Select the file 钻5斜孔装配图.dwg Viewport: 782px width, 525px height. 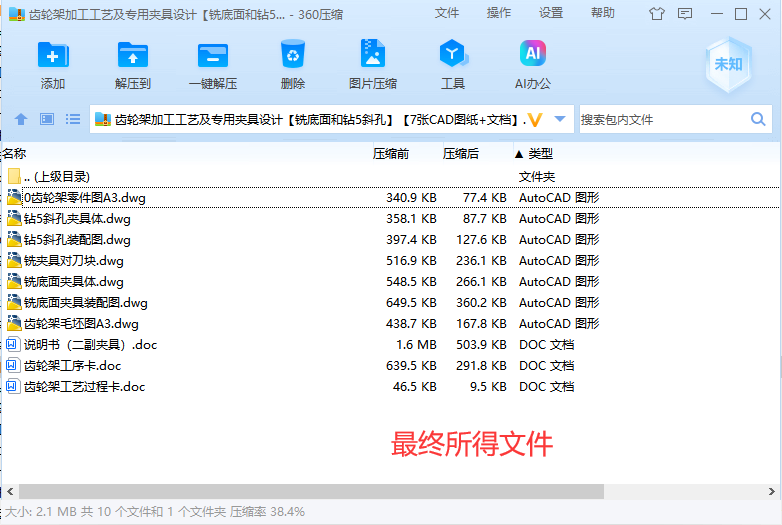coord(77,240)
